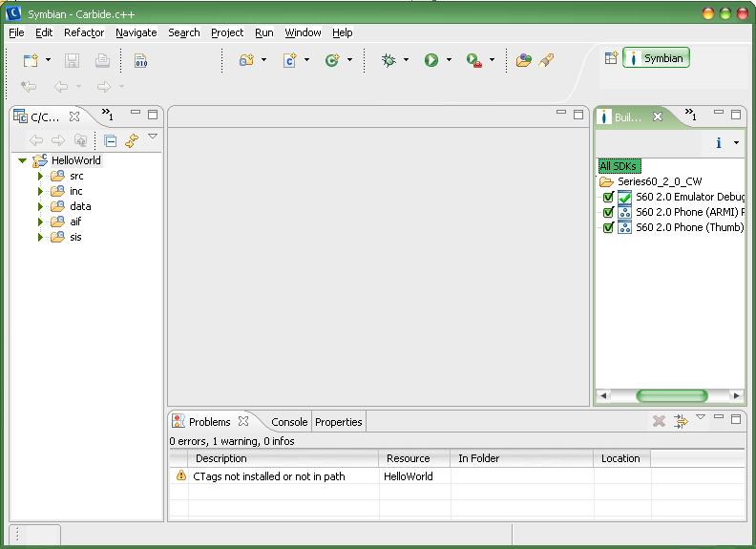Click the Debug bug icon
This screenshot has height=549, width=756.
pyautogui.click(x=388, y=60)
